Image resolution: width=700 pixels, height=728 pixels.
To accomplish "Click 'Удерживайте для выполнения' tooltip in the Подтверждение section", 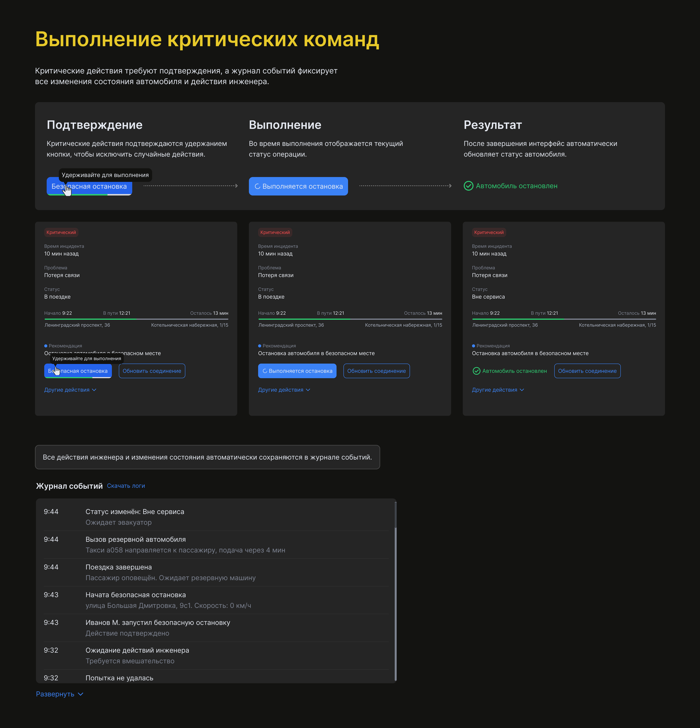I will (x=105, y=175).
